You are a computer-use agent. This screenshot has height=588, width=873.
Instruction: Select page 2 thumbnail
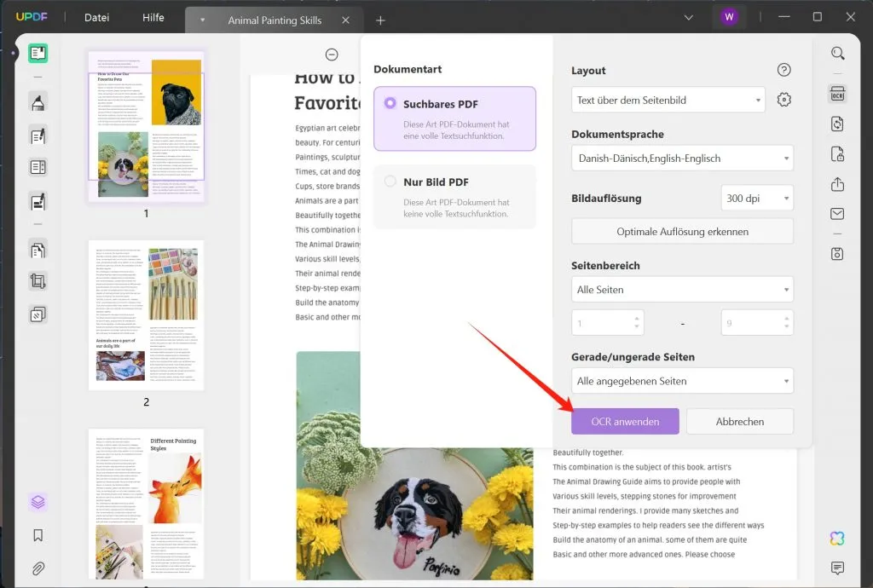[147, 315]
